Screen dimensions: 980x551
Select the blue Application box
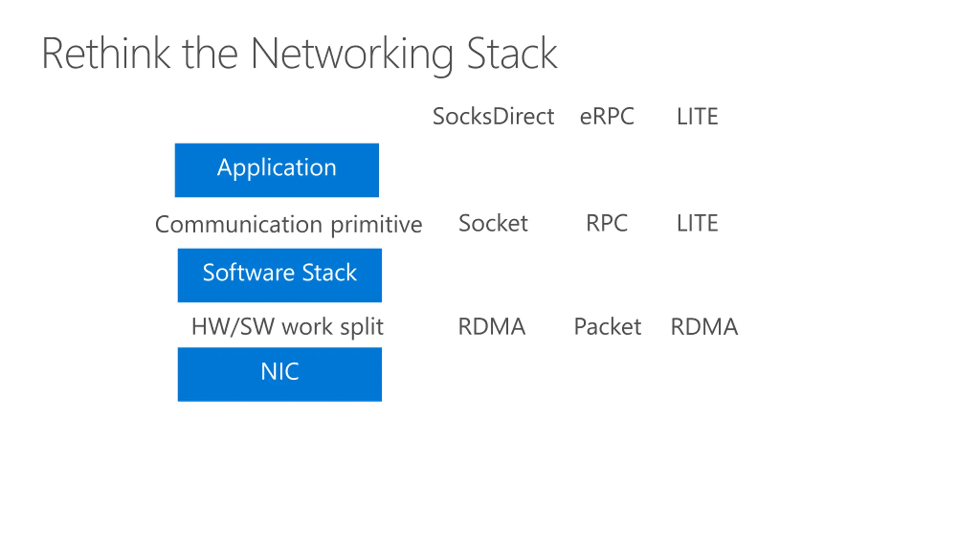point(277,170)
